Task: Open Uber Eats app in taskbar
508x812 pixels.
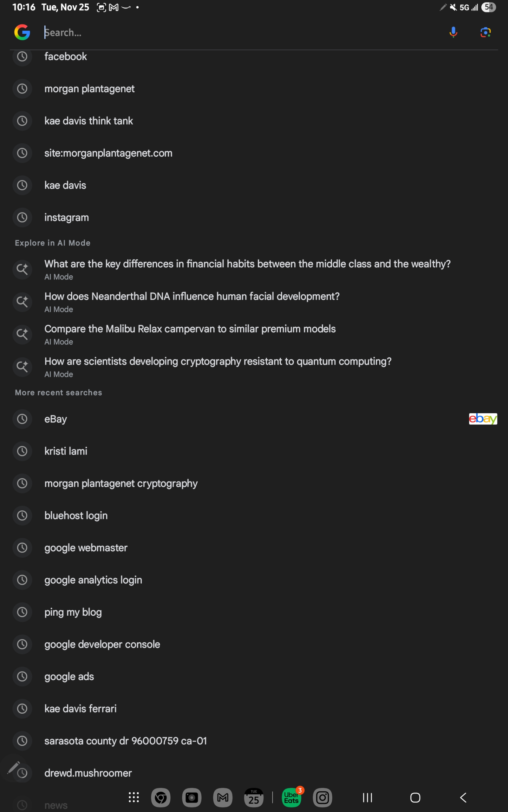Action: coord(291,797)
